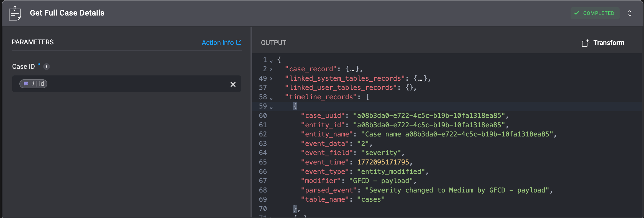Click the PARAMETERS heading
The image size is (644, 218).
(x=33, y=42)
